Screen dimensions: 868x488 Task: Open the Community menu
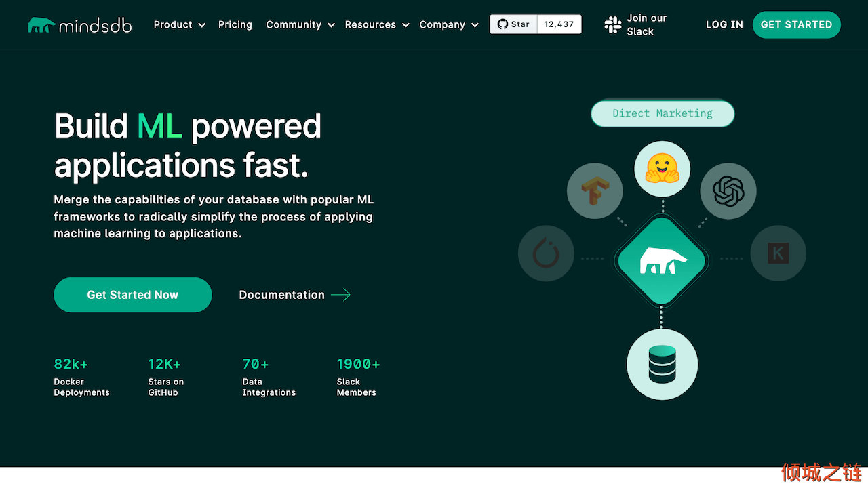pos(300,24)
